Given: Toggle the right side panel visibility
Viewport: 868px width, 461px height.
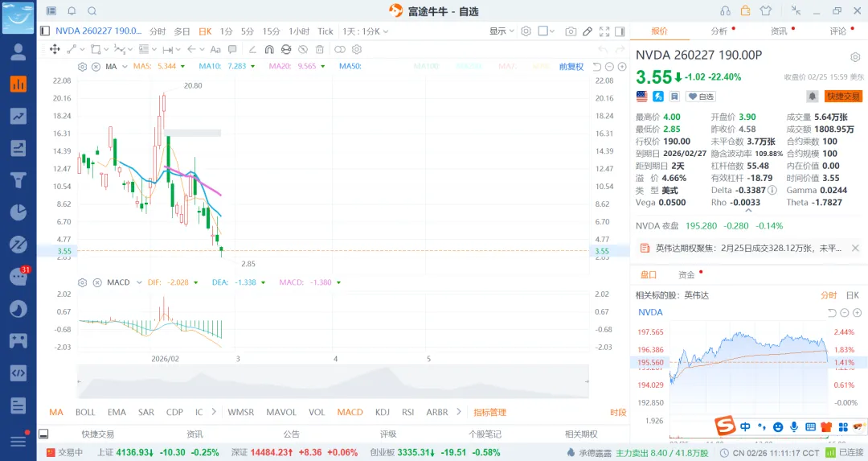Looking at the screenshot, I should coord(620,31).
